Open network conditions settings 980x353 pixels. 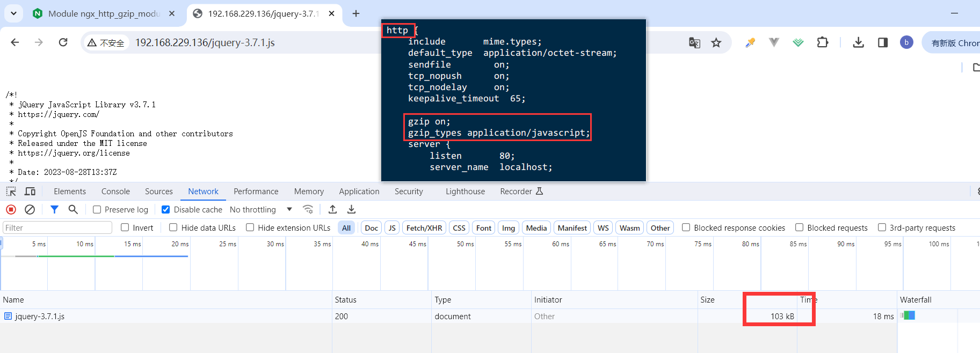[x=308, y=210]
